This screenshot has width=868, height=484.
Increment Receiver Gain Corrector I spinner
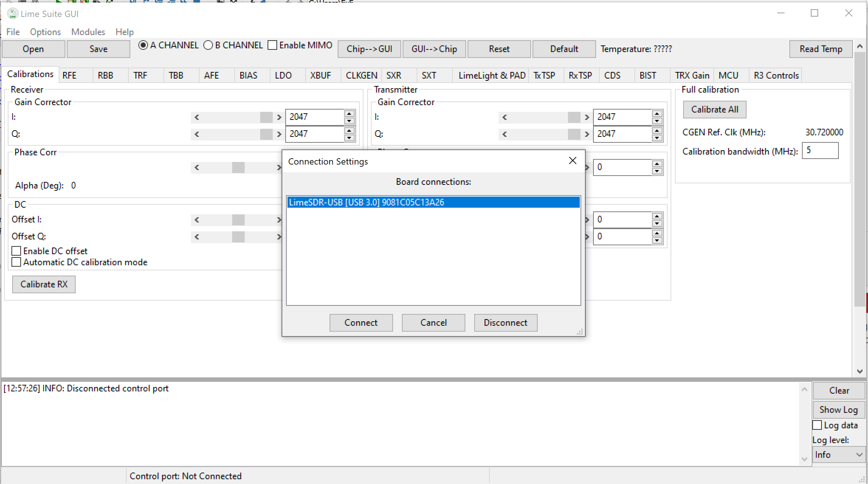pos(349,113)
